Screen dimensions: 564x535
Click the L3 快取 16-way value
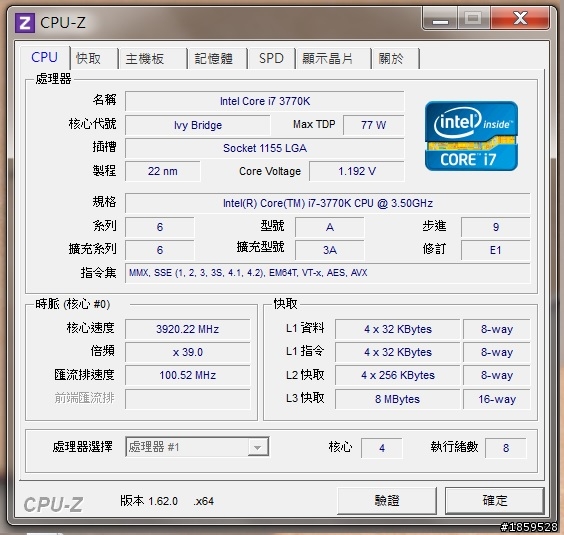tap(497, 399)
